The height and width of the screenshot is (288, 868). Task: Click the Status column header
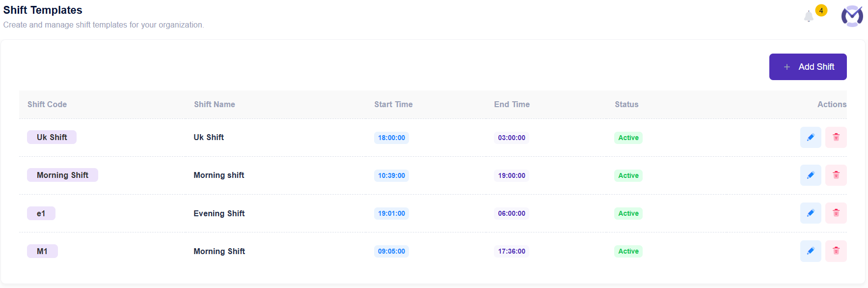pos(626,104)
